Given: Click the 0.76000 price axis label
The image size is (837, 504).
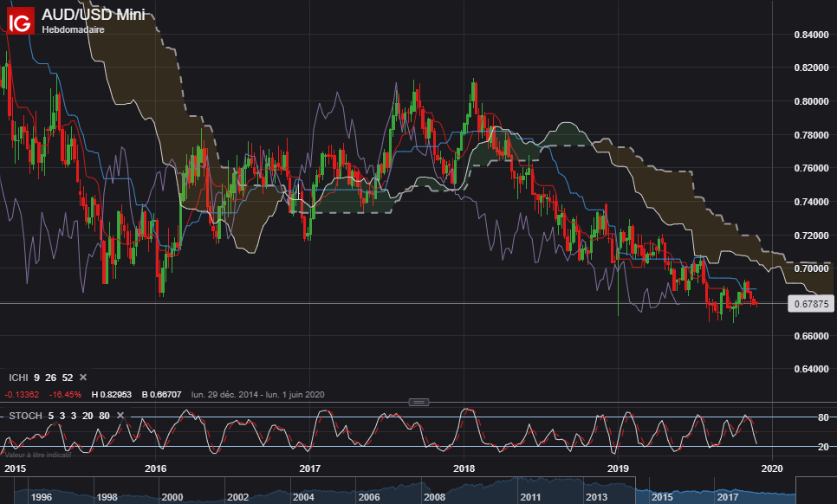Looking at the screenshot, I should (x=811, y=168).
